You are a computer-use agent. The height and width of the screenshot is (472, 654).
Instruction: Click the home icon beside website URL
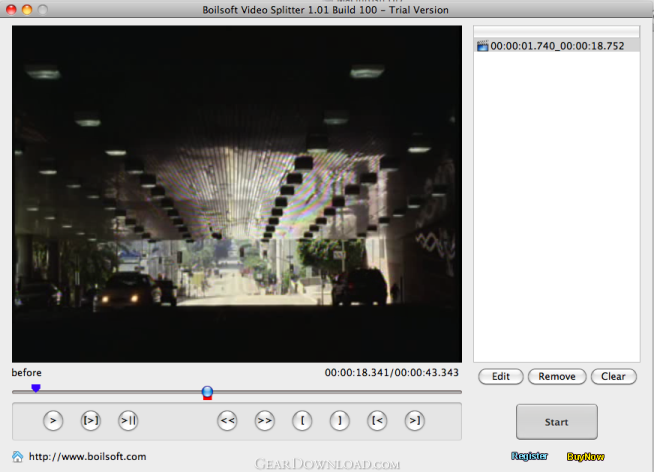click(x=18, y=457)
